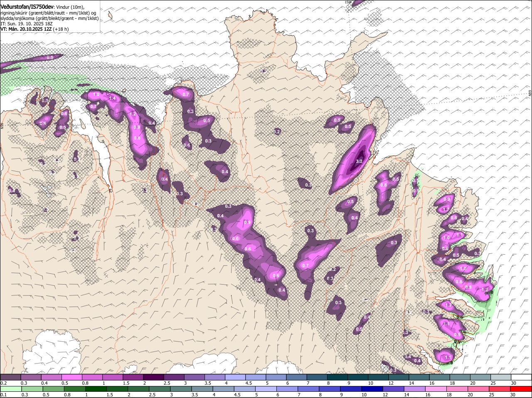This screenshot has height=398, width=532.
Task: Click the 'VT: Mán. 20.10.2025 12Z' valid time
Action: (x=25, y=29)
